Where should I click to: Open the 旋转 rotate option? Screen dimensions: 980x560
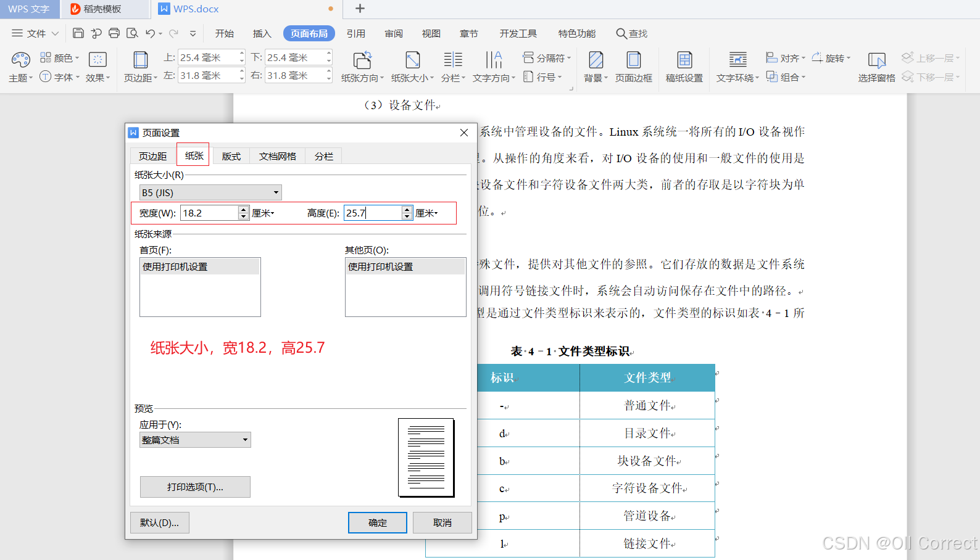pos(831,58)
